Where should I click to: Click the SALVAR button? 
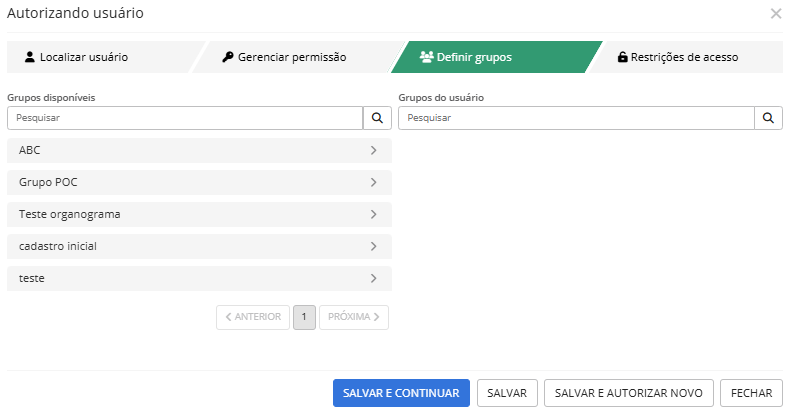(x=507, y=393)
